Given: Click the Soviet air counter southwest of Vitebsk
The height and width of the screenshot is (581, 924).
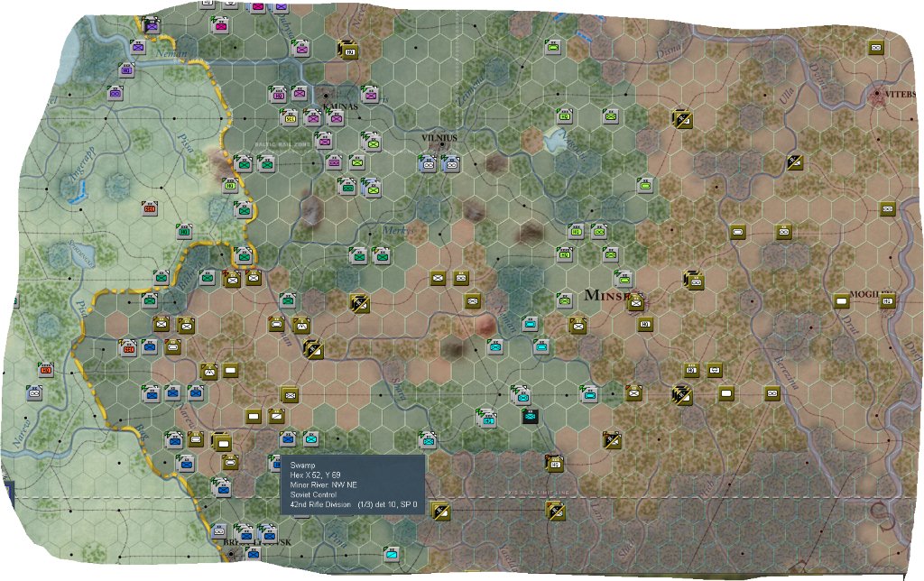Looking at the screenshot, I should pyautogui.click(x=796, y=162).
